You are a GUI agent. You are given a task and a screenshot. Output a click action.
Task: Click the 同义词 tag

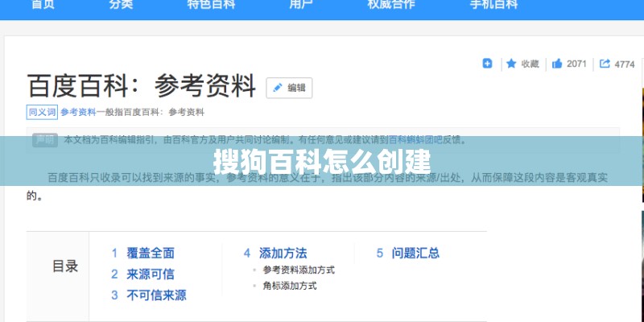point(42,112)
